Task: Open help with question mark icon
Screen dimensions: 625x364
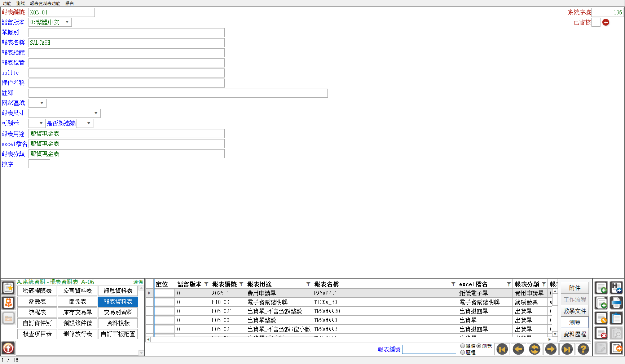Action: 584,349
